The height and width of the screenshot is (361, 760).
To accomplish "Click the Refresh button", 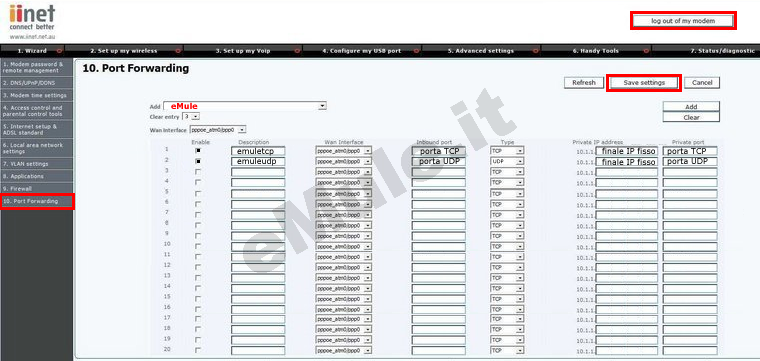I will [x=584, y=83].
